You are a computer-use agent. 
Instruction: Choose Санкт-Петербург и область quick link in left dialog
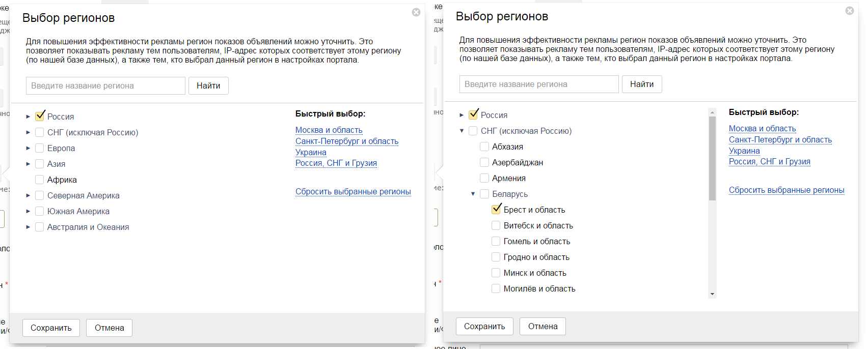(x=346, y=141)
